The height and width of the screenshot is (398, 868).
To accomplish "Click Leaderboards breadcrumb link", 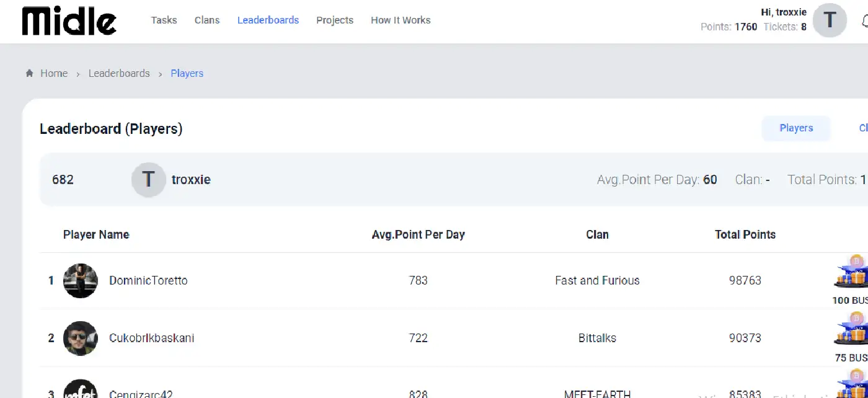I will [119, 73].
